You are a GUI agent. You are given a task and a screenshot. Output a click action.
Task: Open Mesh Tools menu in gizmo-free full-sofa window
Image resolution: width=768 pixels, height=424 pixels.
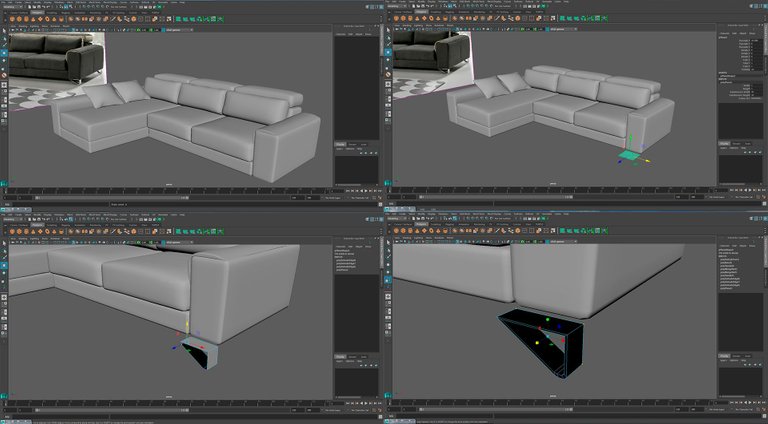click(94, 2)
